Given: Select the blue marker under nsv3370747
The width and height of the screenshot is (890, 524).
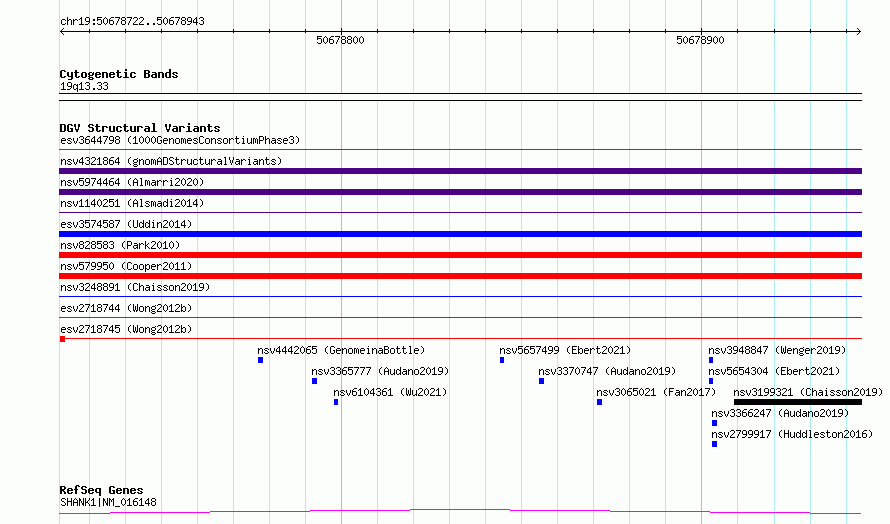Looking at the screenshot, I should (541, 381).
